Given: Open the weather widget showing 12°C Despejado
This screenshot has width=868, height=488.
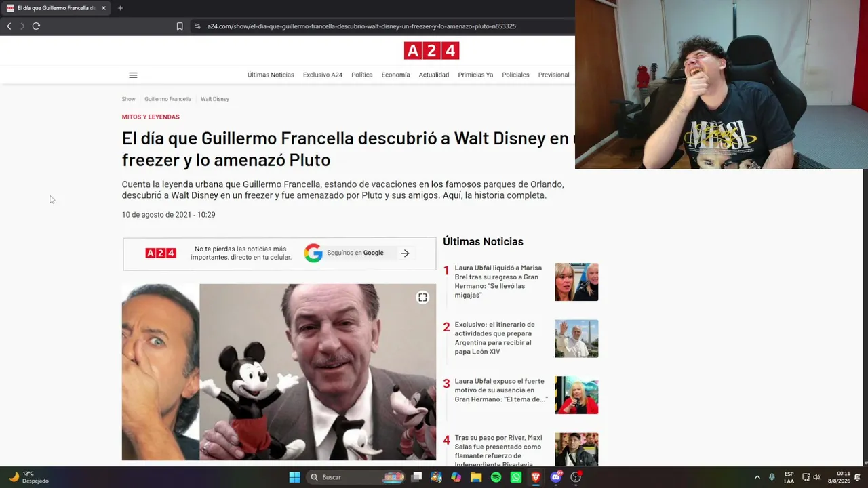Looking at the screenshot, I should (x=28, y=477).
